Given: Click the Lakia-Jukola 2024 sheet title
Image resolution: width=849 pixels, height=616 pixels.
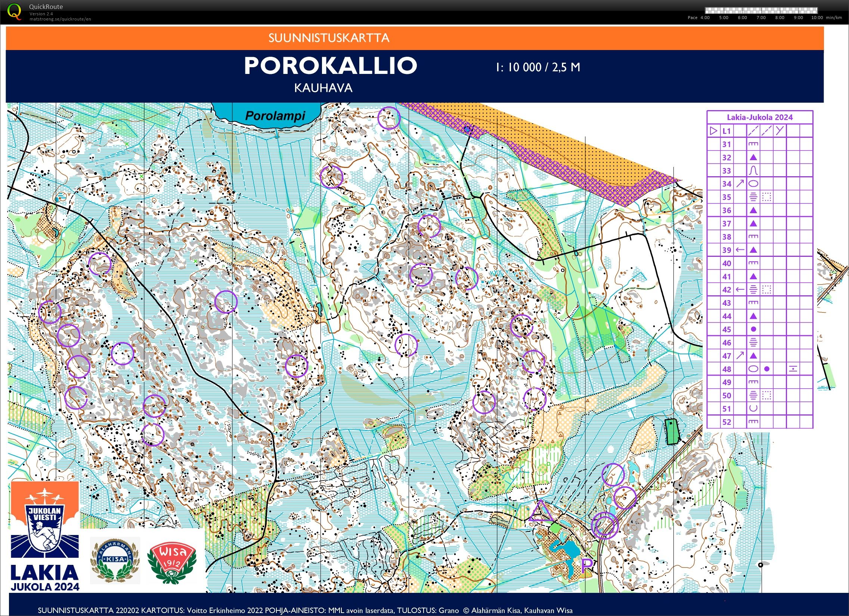Looking at the screenshot, I should [x=759, y=117].
